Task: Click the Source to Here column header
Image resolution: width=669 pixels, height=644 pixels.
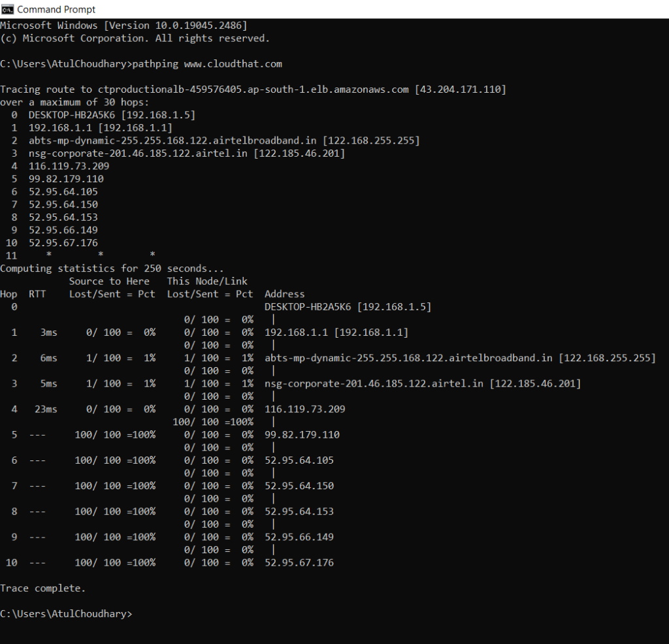Action: (x=109, y=281)
